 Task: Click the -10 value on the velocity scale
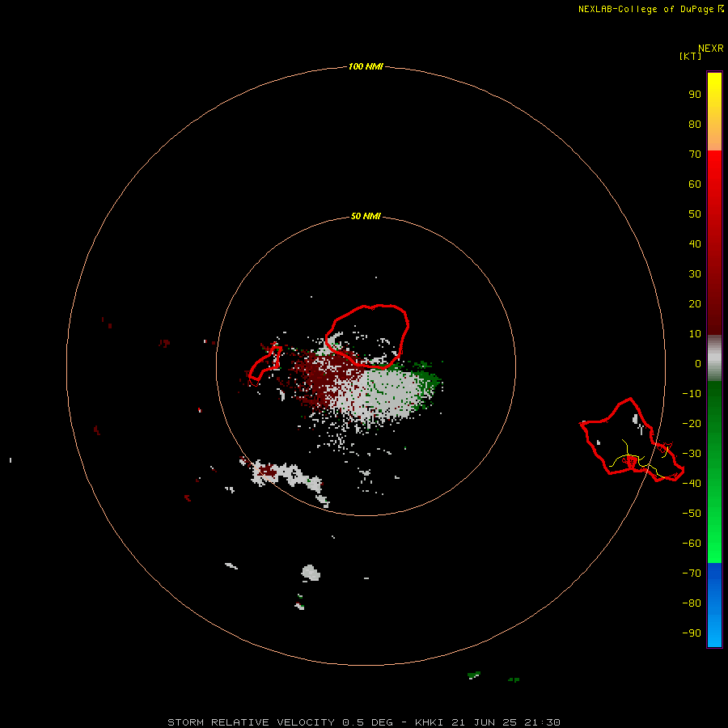[692, 394]
